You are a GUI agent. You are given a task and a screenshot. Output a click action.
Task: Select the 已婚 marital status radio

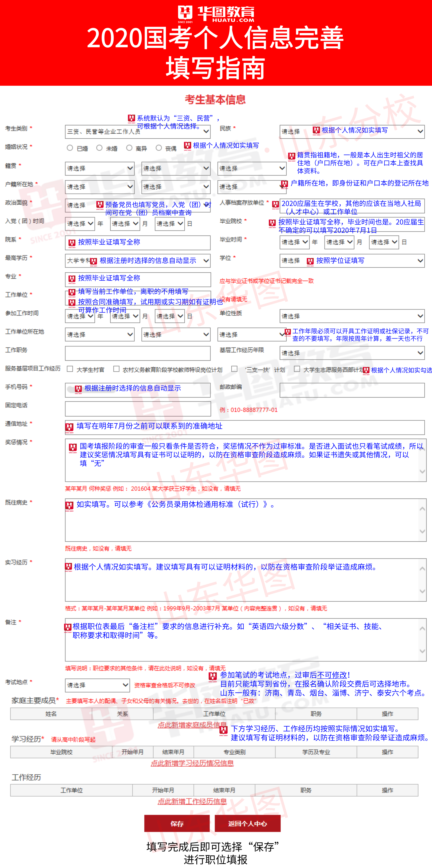pos(70,148)
